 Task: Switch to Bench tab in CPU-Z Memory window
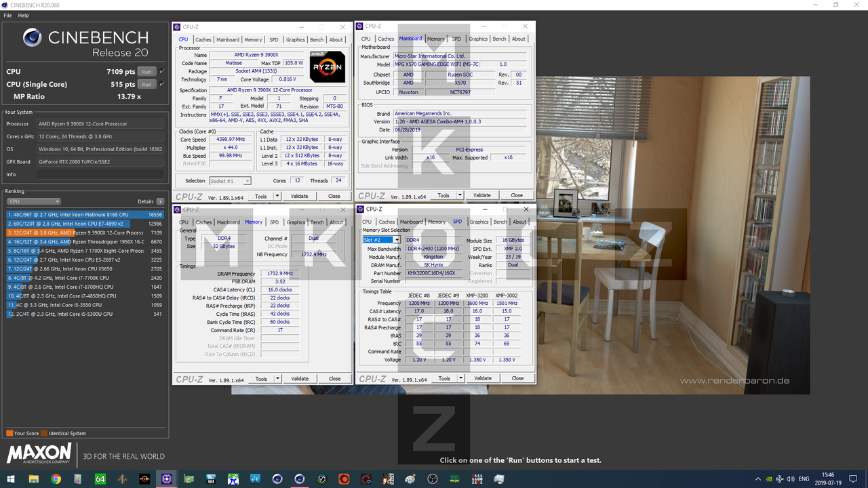[x=317, y=222]
